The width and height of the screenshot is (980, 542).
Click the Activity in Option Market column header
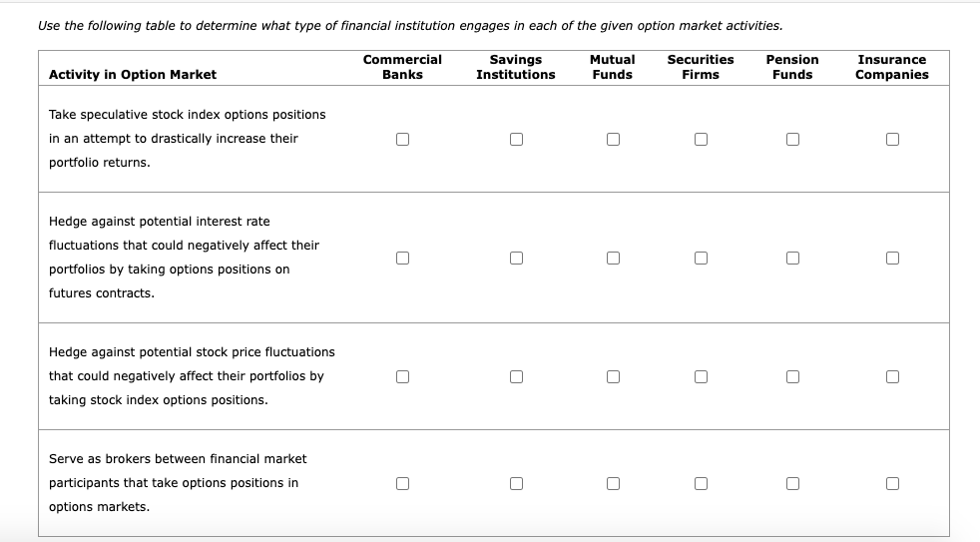point(133,75)
